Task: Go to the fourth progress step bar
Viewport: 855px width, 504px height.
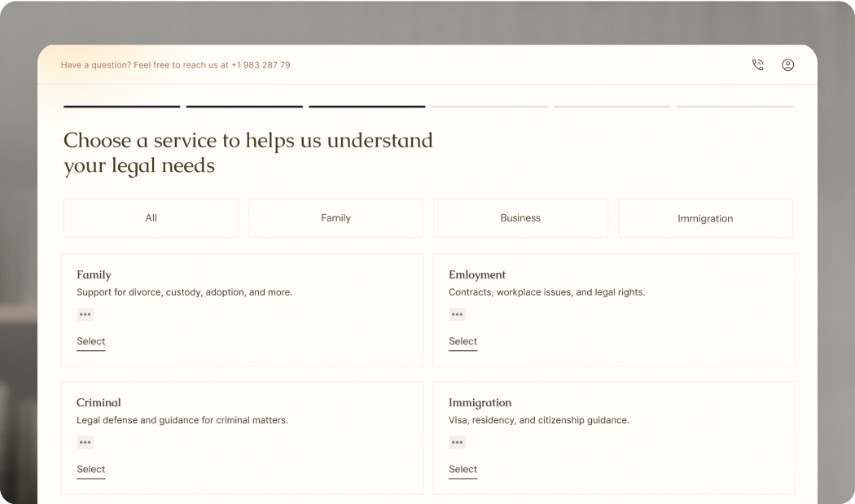Action: [489, 107]
